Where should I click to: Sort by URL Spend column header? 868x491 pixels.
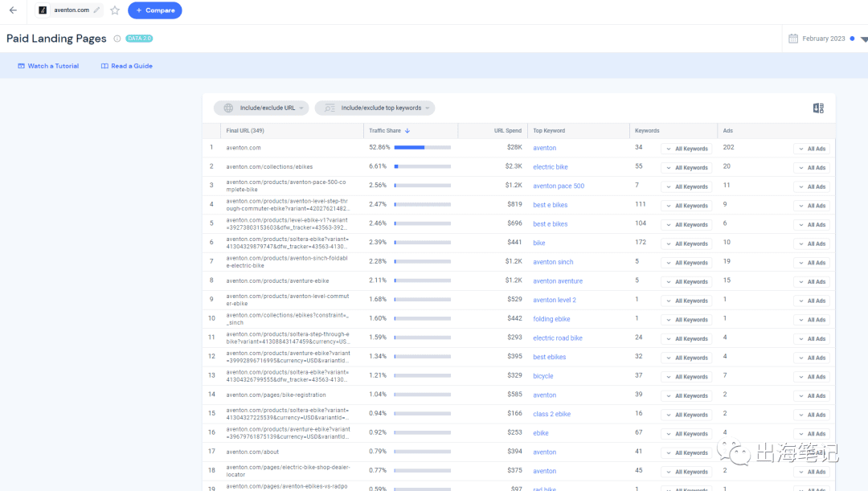pos(508,131)
